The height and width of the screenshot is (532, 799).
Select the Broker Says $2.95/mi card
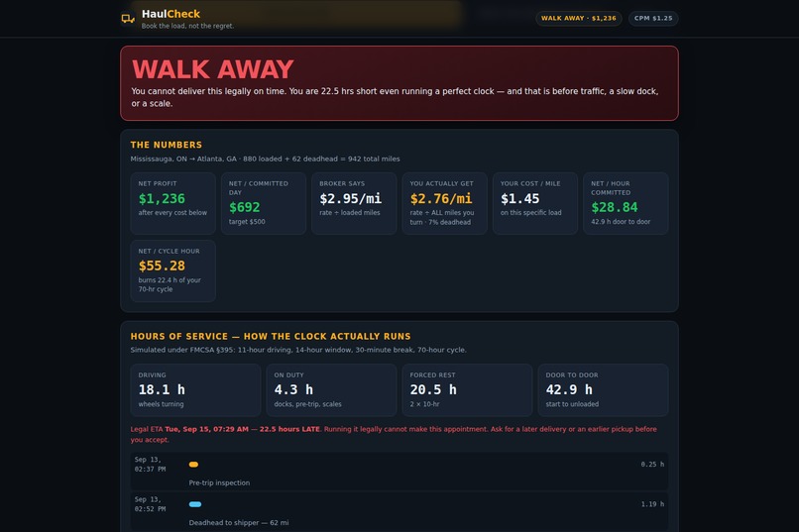pyautogui.click(x=354, y=203)
